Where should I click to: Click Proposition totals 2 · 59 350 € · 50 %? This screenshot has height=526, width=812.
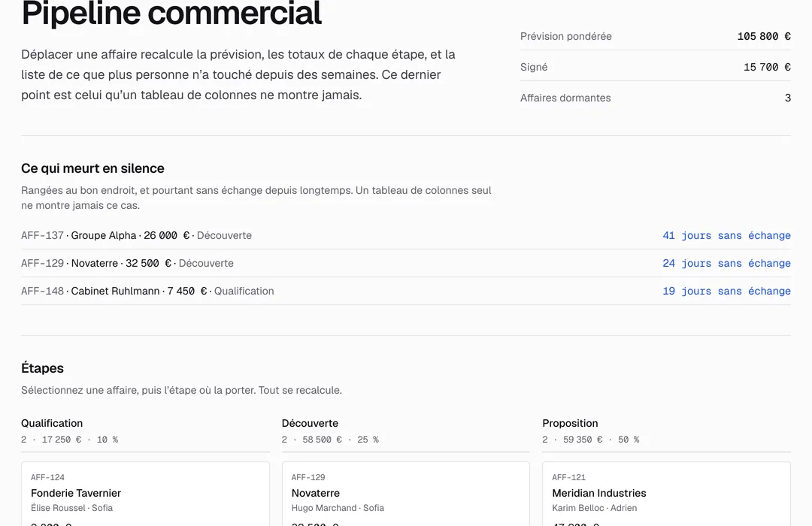pyautogui.click(x=591, y=440)
